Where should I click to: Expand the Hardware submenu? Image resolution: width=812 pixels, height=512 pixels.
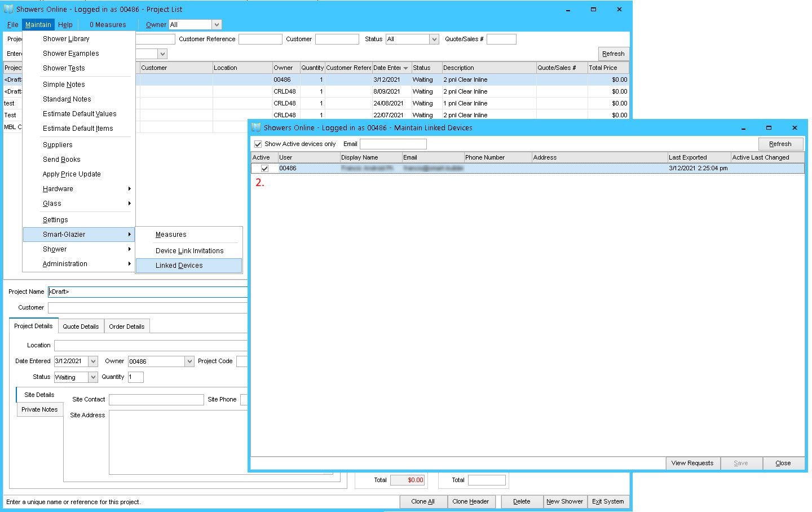point(79,189)
